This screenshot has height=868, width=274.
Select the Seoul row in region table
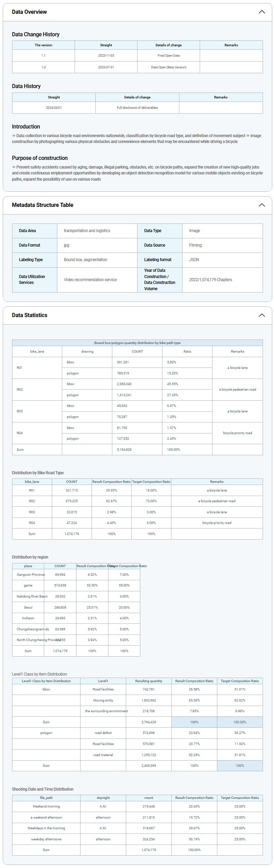point(28,607)
